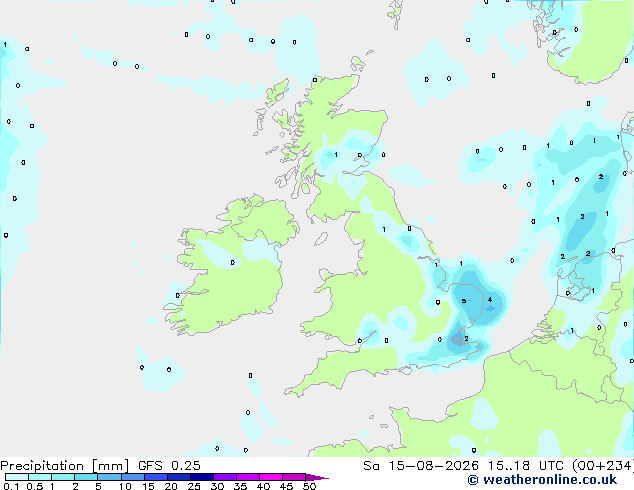Pick the 10–15 mm legend color swatch
Screen dimensions: 634x490
click(x=132, y=477)
